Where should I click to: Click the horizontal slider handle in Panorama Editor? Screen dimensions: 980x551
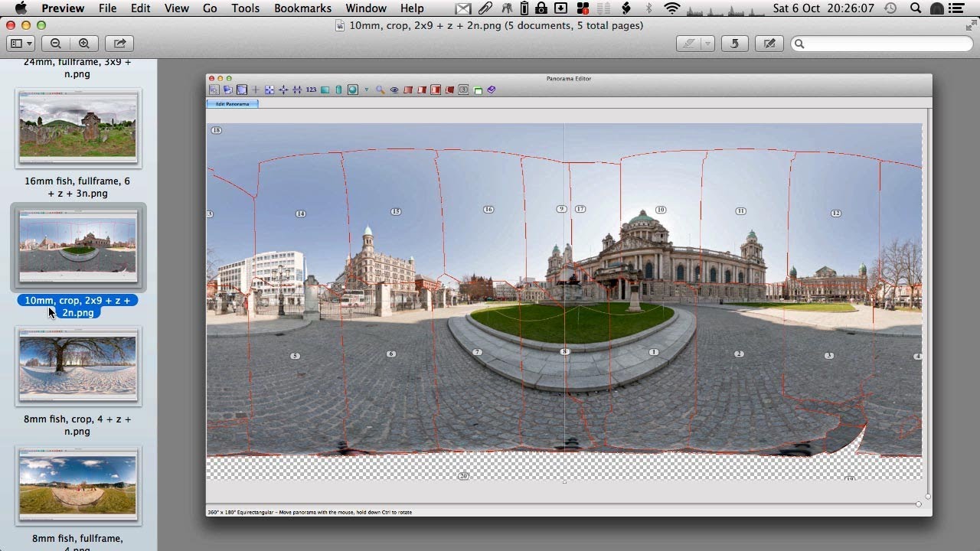click(x=918, y=504)
